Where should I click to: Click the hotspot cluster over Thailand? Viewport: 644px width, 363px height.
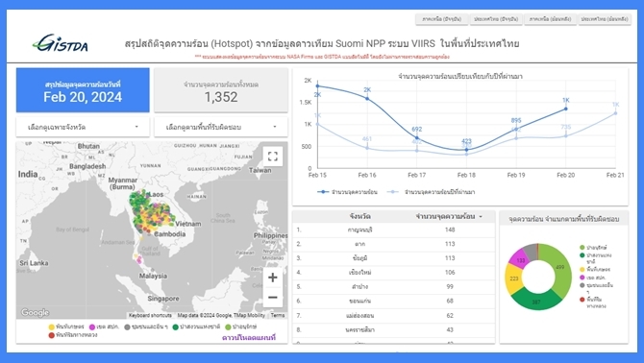151,213
